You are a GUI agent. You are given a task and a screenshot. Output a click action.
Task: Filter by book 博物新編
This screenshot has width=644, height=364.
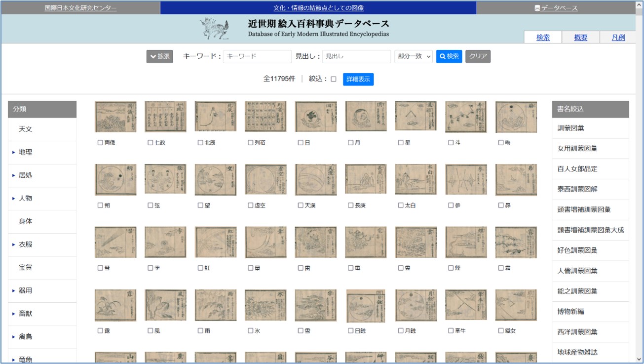591,312
